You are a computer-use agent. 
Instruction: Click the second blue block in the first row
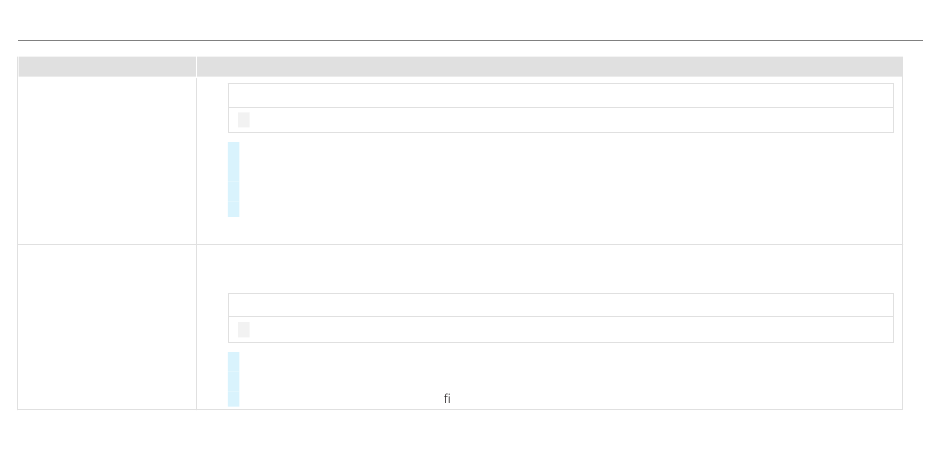(233, 191)
